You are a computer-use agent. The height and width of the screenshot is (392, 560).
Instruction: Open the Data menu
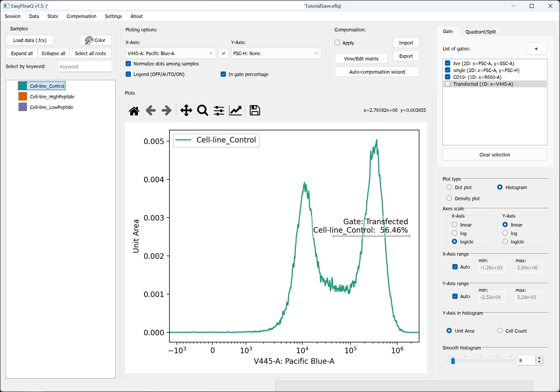click(34, 16)
